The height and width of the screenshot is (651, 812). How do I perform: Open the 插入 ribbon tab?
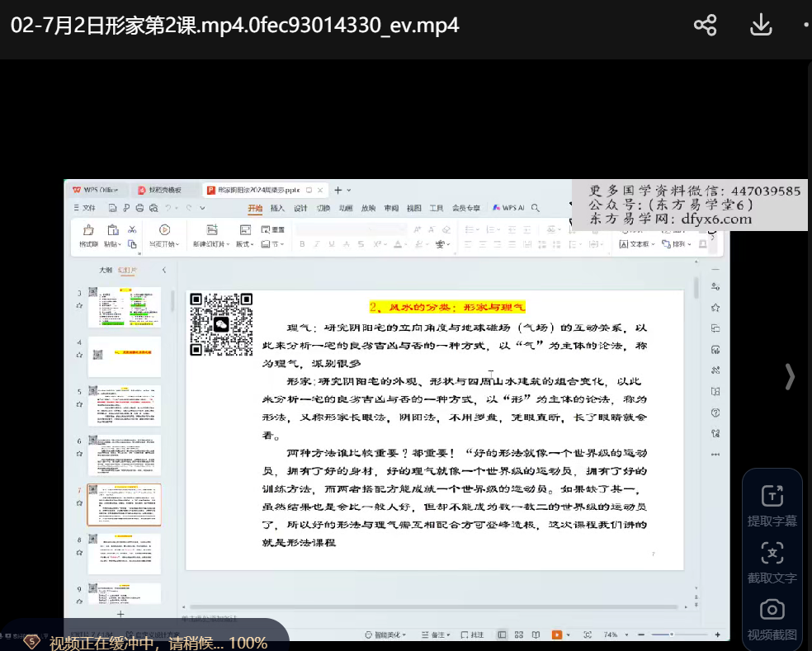click(x=277, y=208)
